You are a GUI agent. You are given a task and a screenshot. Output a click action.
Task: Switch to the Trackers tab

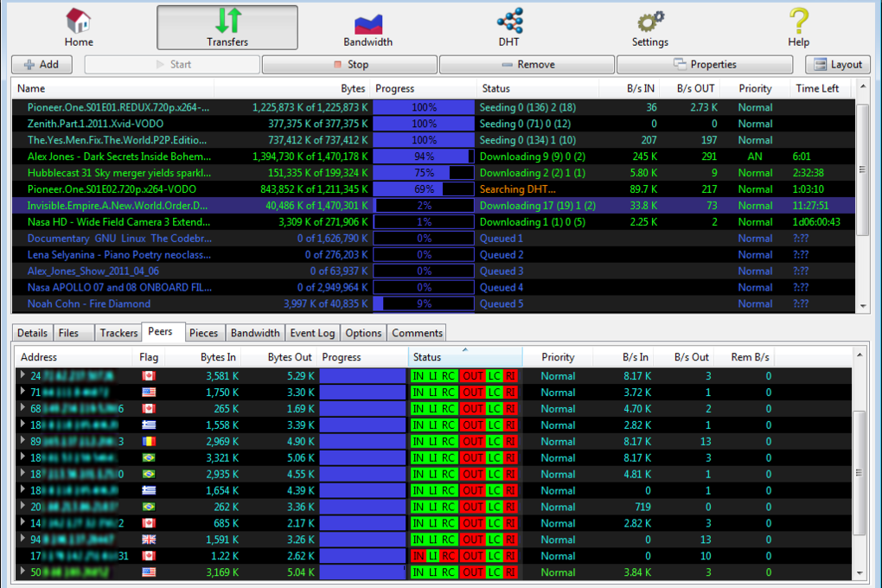(118, 333)
